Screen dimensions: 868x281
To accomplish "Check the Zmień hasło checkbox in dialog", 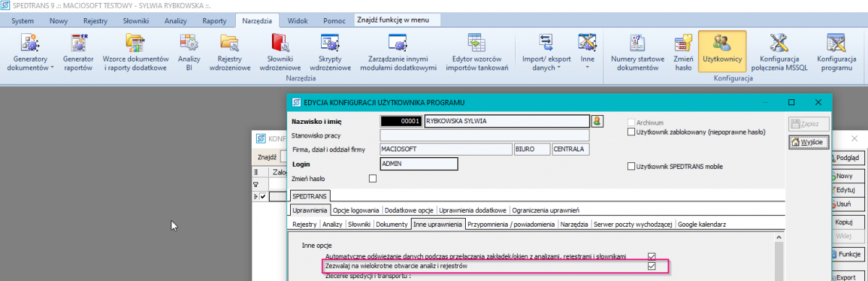I will tap(373, 178).
